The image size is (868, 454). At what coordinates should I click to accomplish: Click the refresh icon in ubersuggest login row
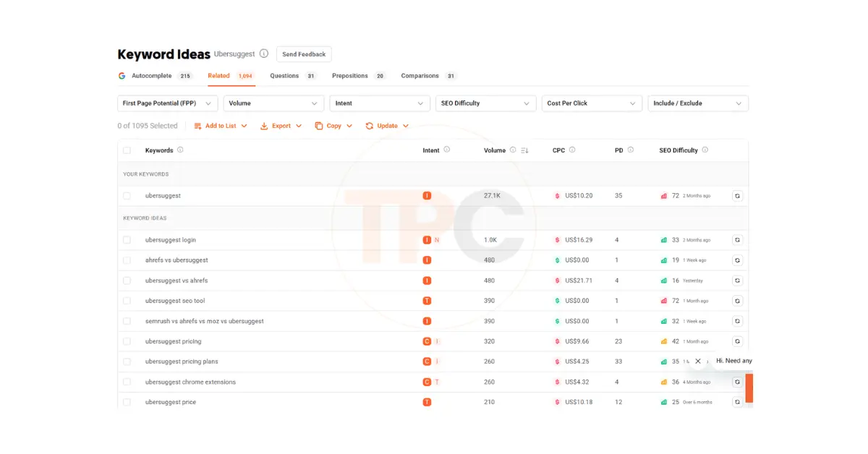click(x=737, y=240)
